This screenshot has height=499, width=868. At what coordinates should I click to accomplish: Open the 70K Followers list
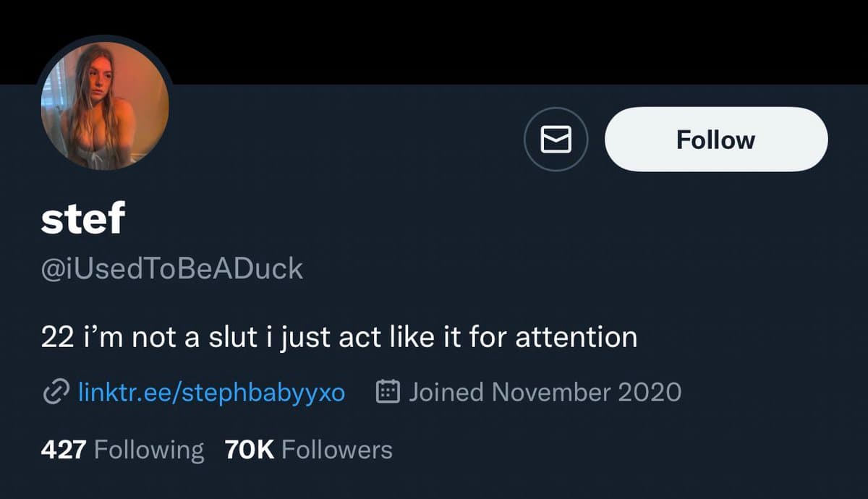click(x=308, y=449)
